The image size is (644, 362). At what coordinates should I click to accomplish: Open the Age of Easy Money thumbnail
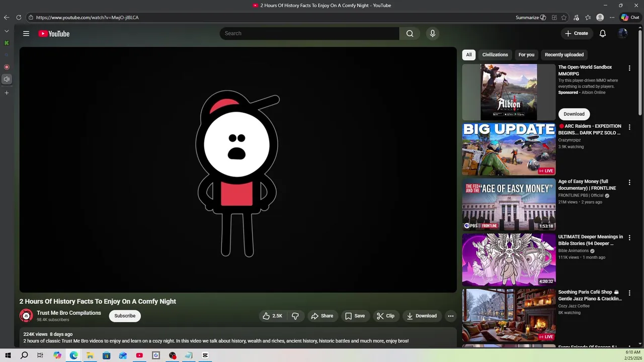[509, 205]
